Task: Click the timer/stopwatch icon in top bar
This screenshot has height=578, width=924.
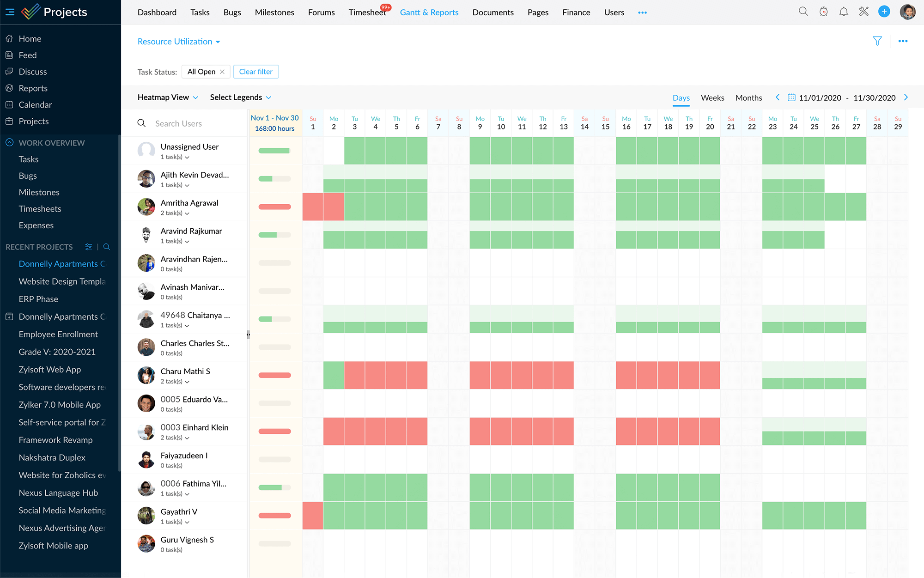Action: click(x=823, y=12)
